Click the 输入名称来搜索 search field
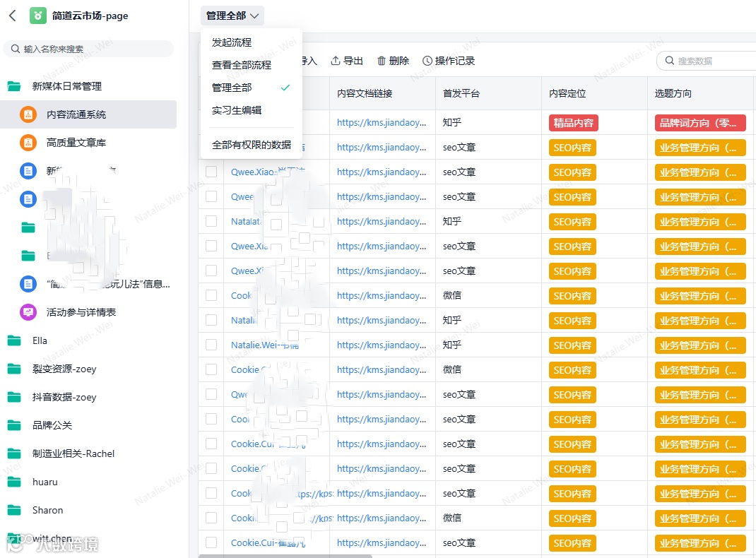Image resolution: width=756 pixels, height=558 pixels. coord(88,49)
